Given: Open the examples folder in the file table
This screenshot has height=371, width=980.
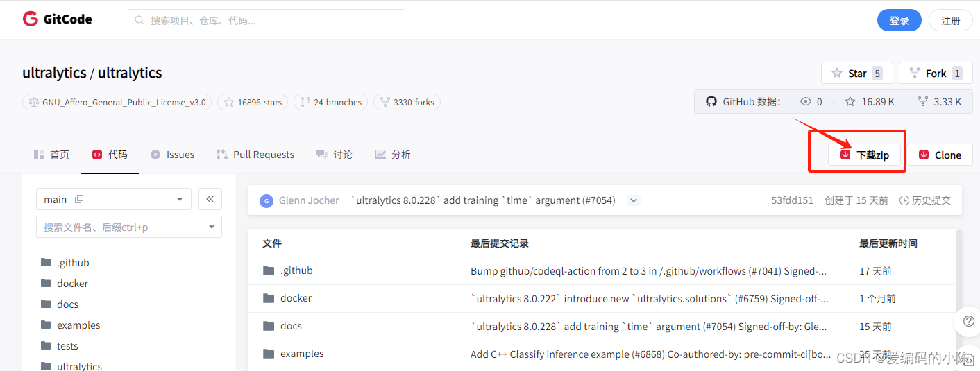Looking at the screenshot, I should tap(302, 354).
